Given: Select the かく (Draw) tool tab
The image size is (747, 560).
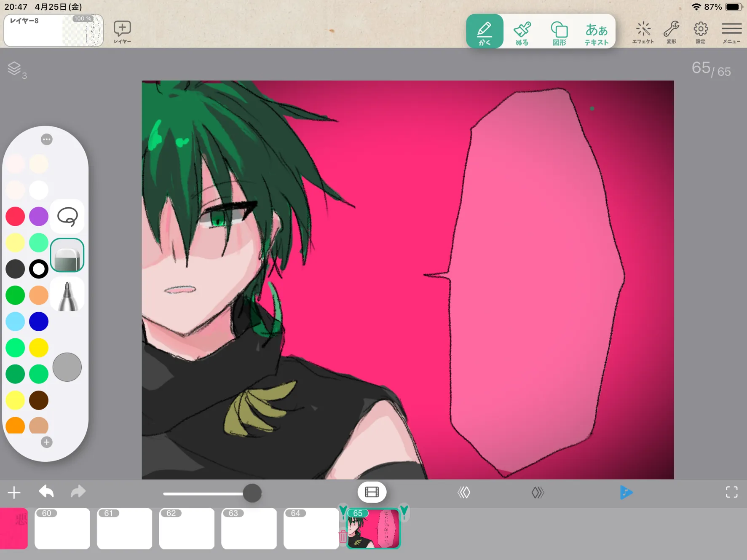Looking at the screenshot, I should pos(485,31).
